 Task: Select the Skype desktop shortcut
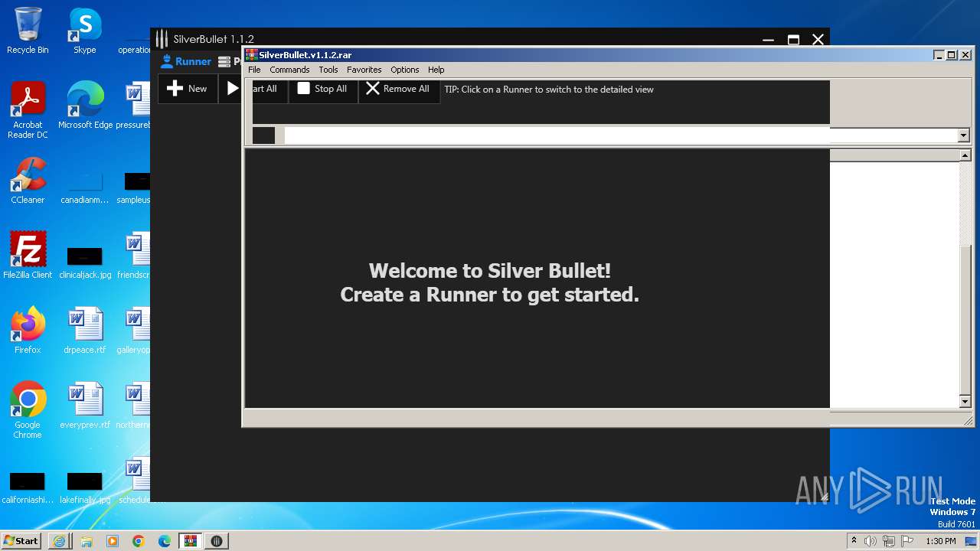tap(85, 31)
